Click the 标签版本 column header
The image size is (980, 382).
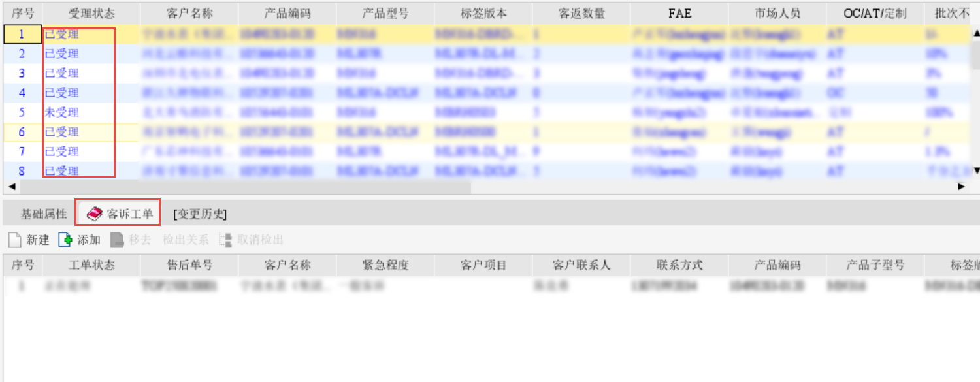coord(483,14)
